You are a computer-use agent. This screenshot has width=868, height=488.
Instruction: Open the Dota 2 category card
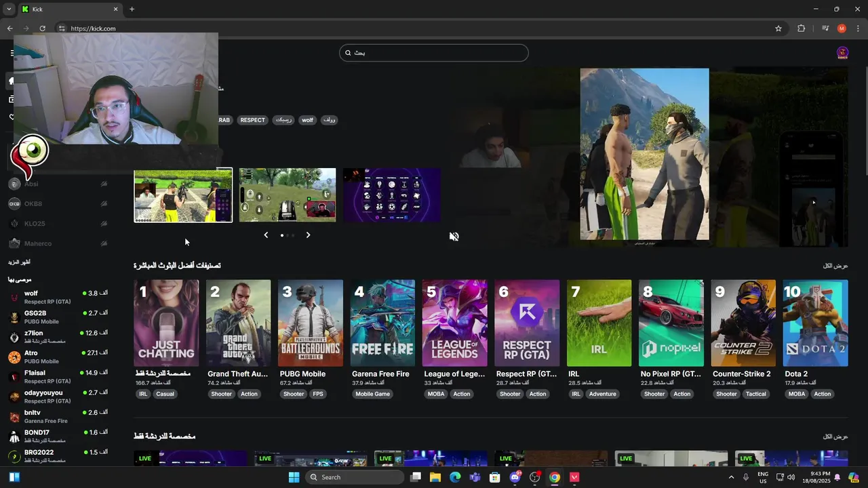pos(815,323)
